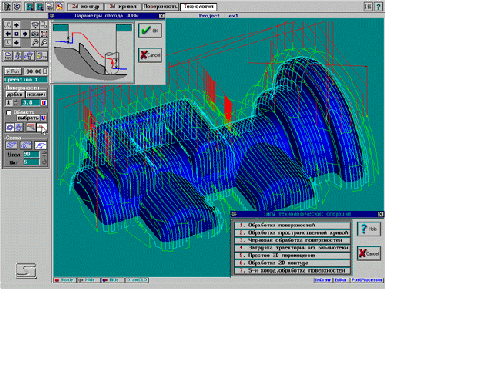Viewport: 500px width, 375px height.
Task: Click the добав add surface button
Action: click(15, 94)
